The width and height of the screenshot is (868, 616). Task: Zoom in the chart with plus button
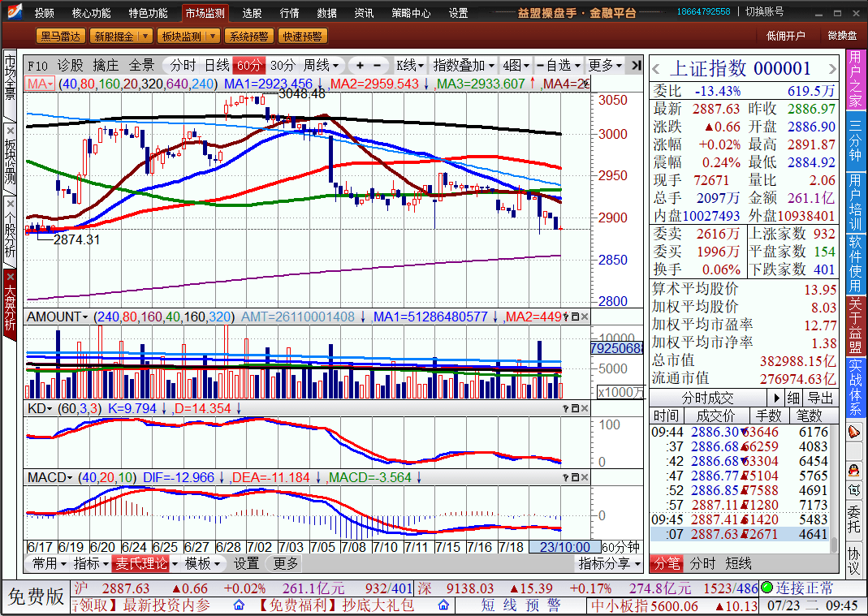pyautogui.click(x=360, y=65)
